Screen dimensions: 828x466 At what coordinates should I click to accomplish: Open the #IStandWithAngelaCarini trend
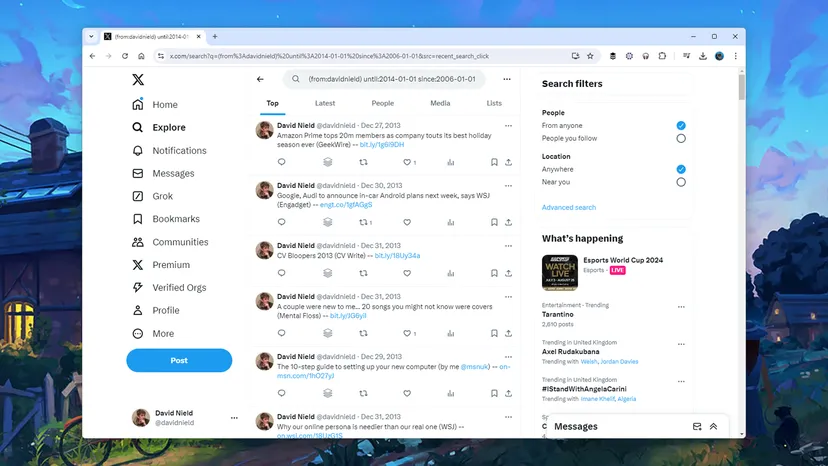pos(584,389)
